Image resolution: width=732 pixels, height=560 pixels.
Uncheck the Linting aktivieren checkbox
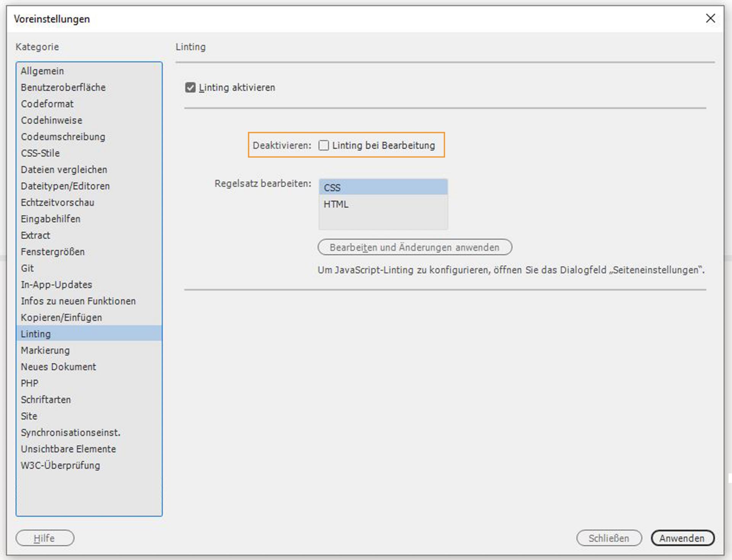190,88
